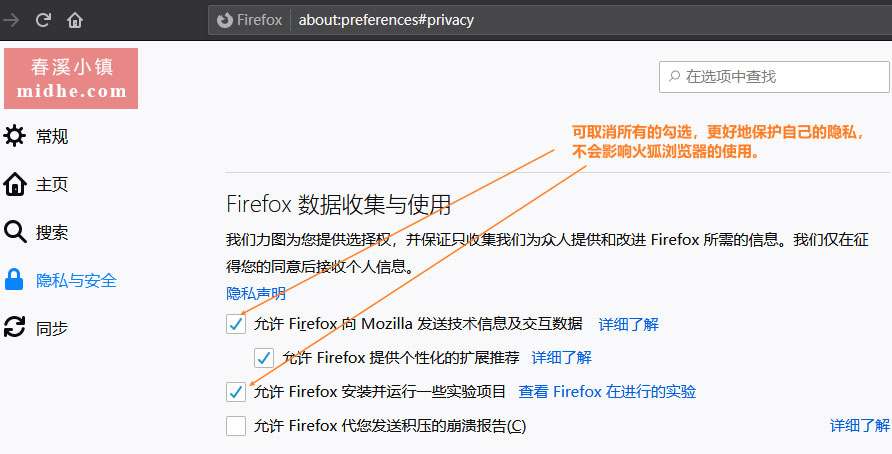Click the Firefox identity icon in address bar
This screenshot has width=892, height=454.
click(225, 20)
